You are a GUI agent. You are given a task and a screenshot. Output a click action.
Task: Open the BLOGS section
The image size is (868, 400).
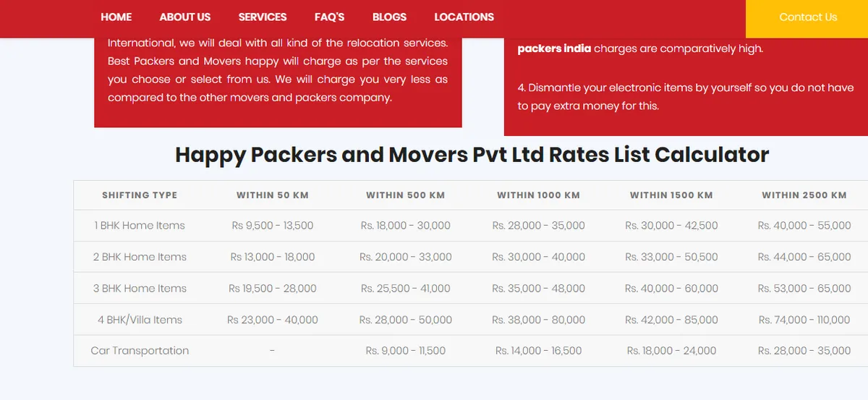click(389, 17)
